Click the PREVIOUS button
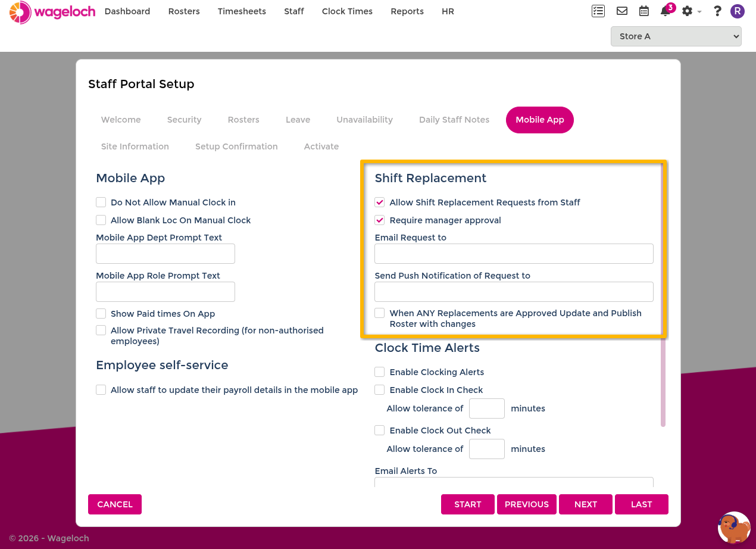This screenshot has width=756, height=549. coord(527,504)
